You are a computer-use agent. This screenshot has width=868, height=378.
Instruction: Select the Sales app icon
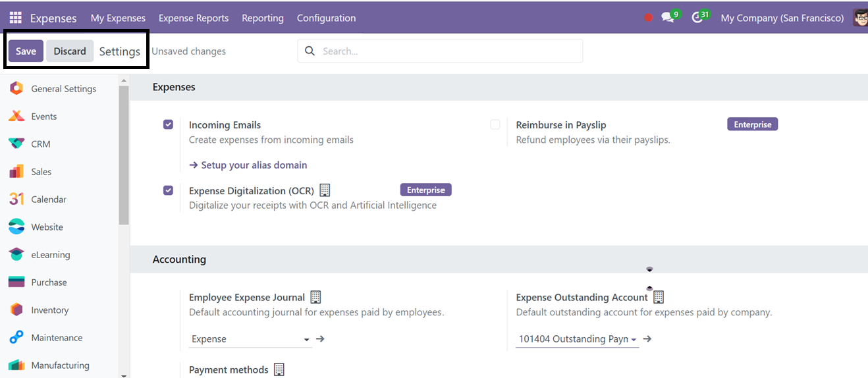(16, 171)
